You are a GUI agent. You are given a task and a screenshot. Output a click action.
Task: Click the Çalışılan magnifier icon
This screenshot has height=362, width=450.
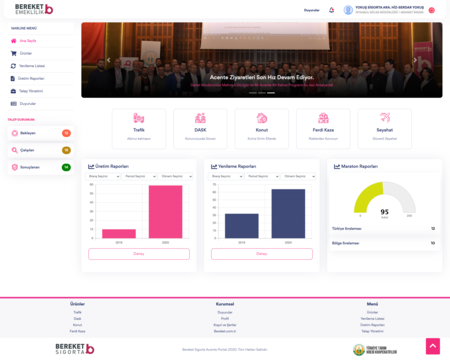(x=15, y=150)
